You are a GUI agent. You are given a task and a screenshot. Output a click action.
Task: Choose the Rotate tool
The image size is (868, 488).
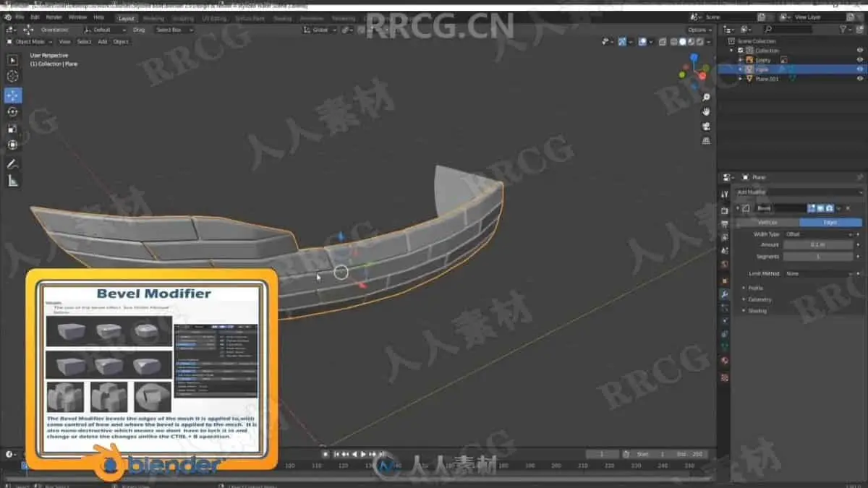click(x=12, y=111)
